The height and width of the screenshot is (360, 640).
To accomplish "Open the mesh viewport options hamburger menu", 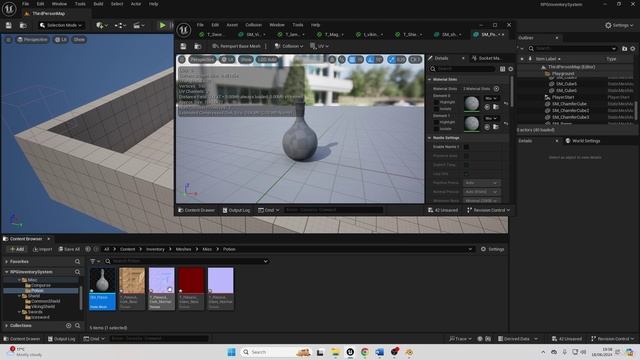I will (x=182, y=60).
